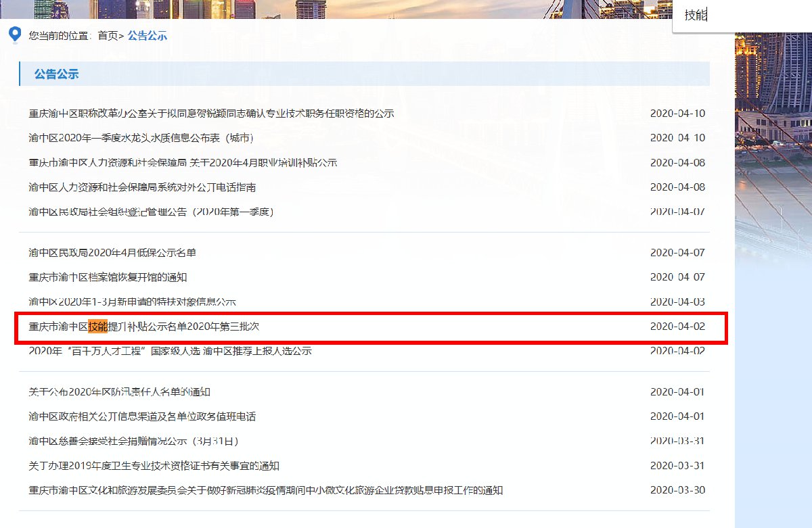Click the 公告公示 section heading

point(57,74)
